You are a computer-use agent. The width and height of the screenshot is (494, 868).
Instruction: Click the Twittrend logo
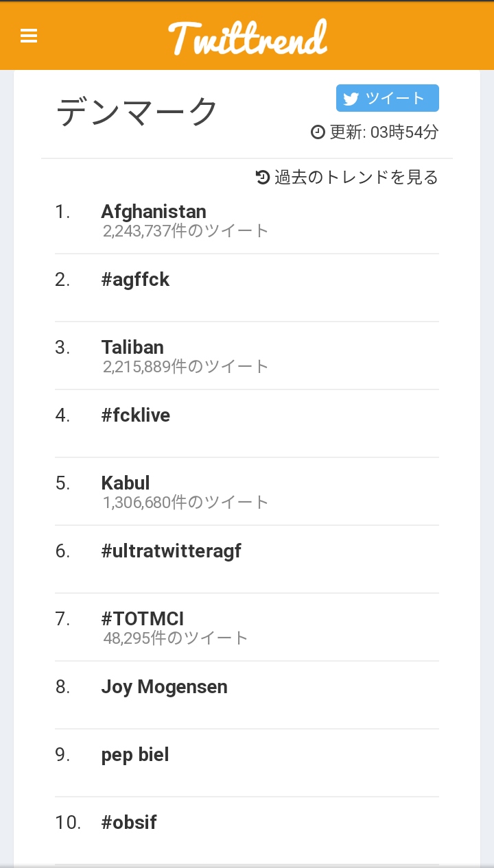tap(247, 37)
